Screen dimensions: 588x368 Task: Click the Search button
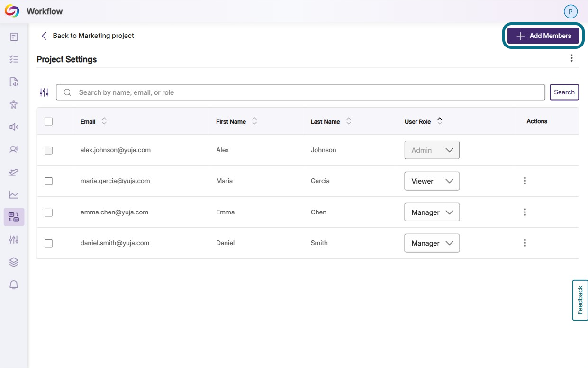(x=564, y=92)
